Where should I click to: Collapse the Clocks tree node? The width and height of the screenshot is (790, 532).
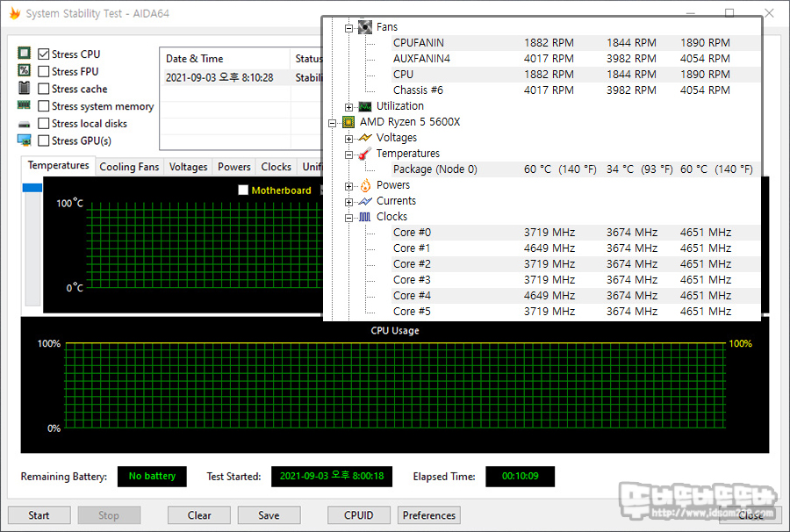348,218
